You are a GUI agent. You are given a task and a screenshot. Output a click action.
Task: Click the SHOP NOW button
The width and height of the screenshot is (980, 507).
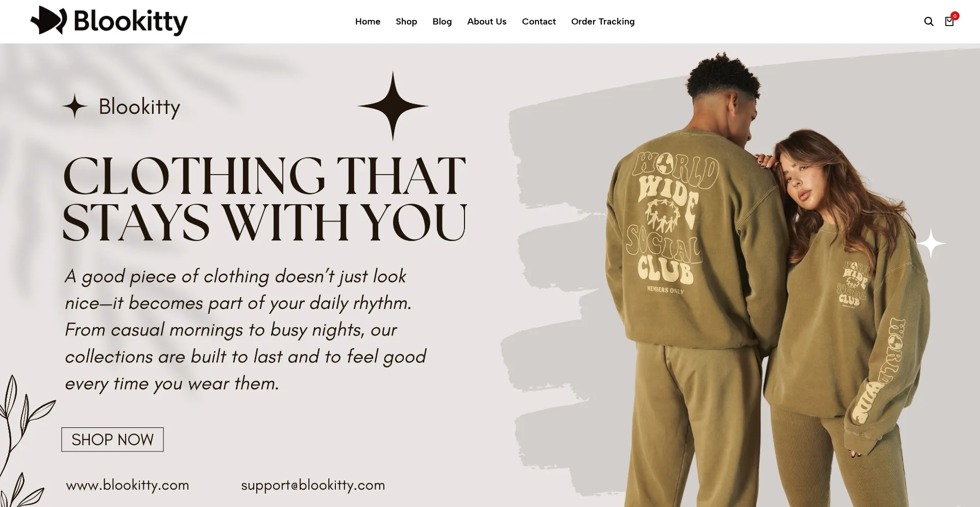[x=112, y=440]
